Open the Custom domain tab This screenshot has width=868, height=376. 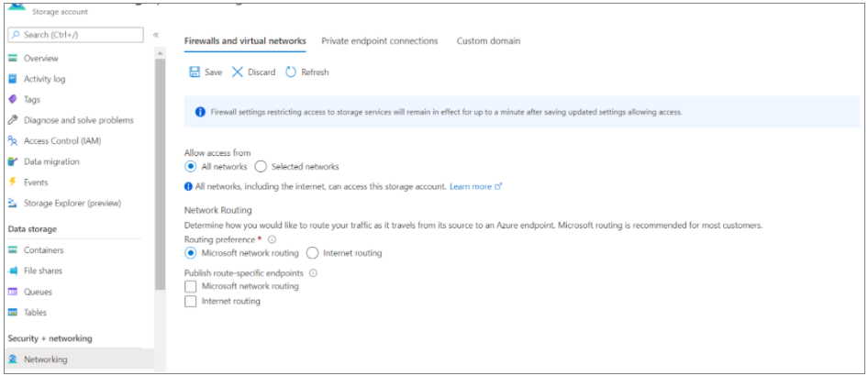(x=488, y=41)
